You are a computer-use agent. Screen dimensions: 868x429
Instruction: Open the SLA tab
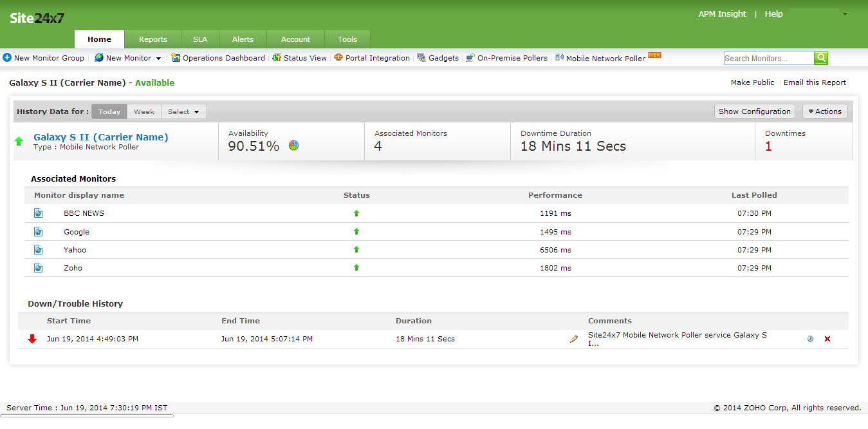pyautogui.click(x=200, y=39)
